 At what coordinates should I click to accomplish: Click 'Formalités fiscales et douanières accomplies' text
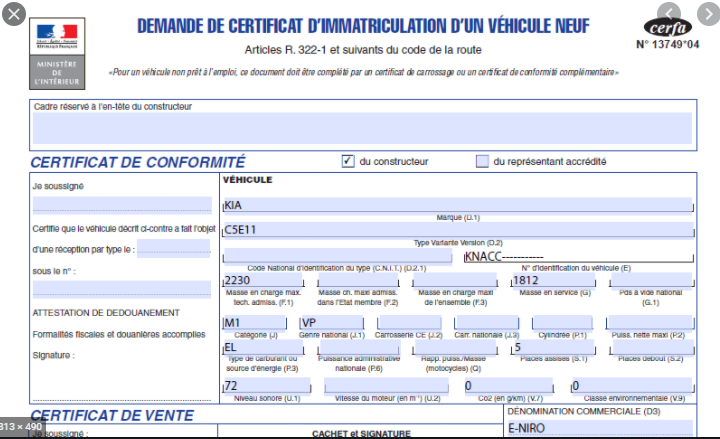[119, 334]
